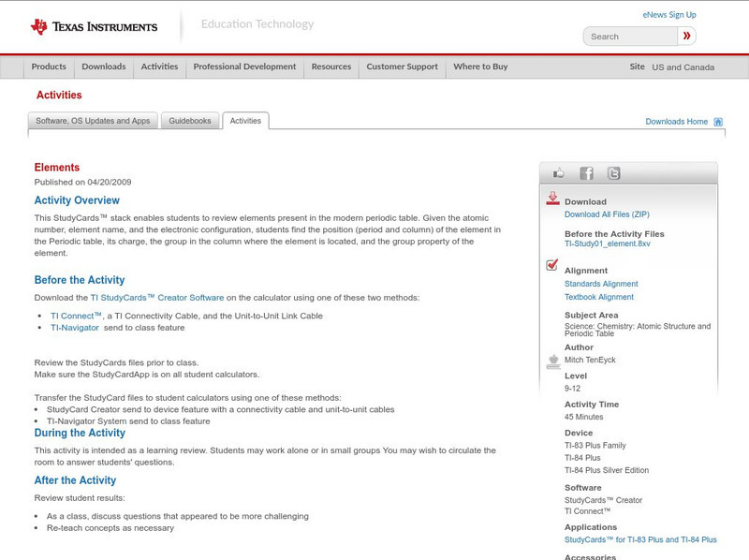Submit the search with the double-arrow button
Image resolution: width=749 pixels, height=560 pixels.
(686, 36)
